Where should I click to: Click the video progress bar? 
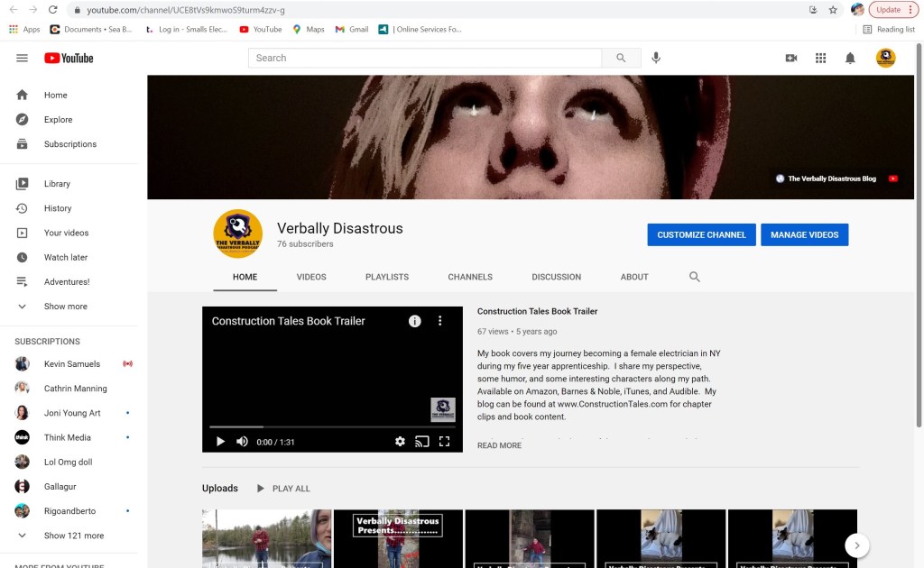coord(332,426)
